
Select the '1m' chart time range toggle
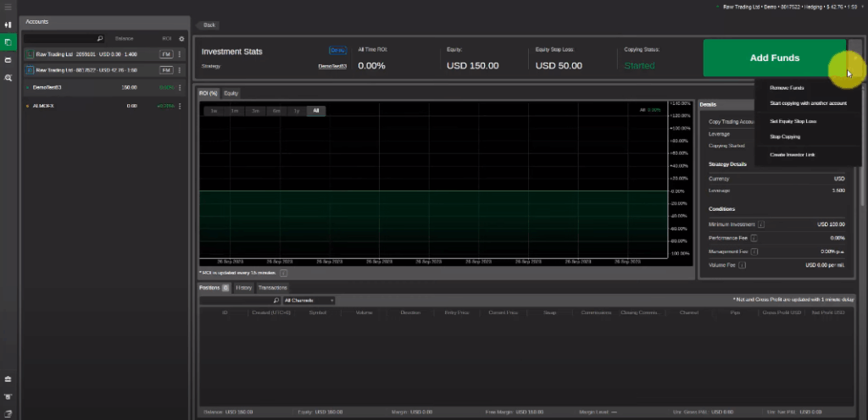(235, 111)
